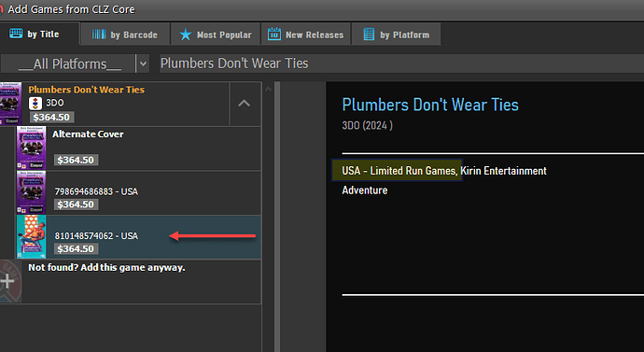The height and width of the screenshot is (352, 644).
Task: Click the 798694686883 edition cover thumbnail
Action: click(x=31, y=192)
